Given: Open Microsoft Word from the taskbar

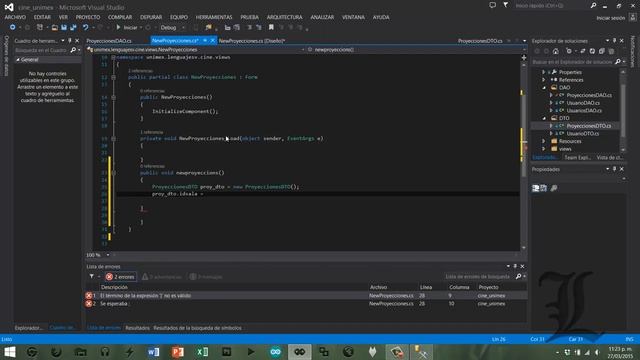Looking at the screenshot, I should [x=153, y=352].
